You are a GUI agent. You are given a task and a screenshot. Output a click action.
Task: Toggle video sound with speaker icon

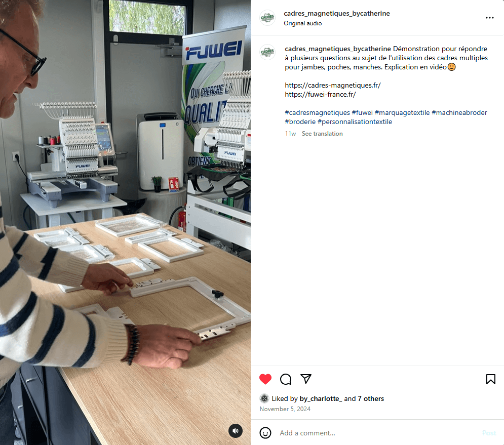tap(236, 431)
